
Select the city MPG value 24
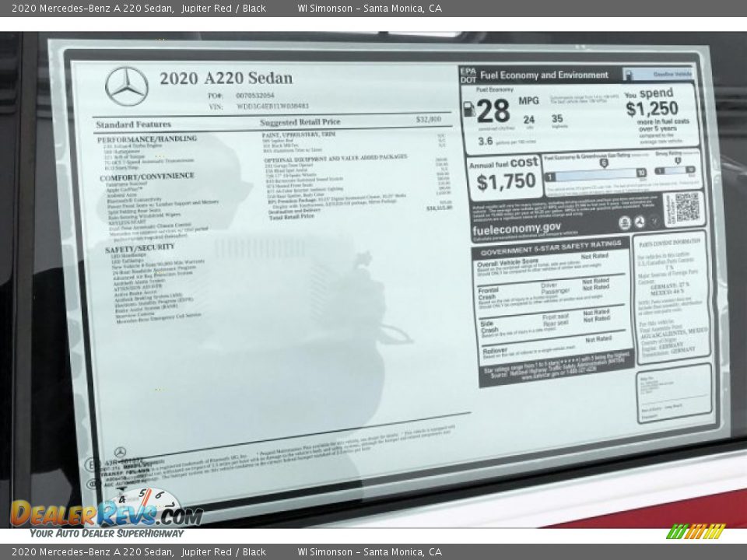(529, 120)
